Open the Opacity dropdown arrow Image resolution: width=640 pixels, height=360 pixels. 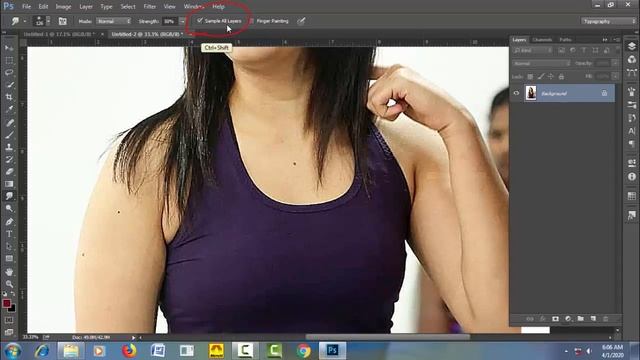pos(615,63)
